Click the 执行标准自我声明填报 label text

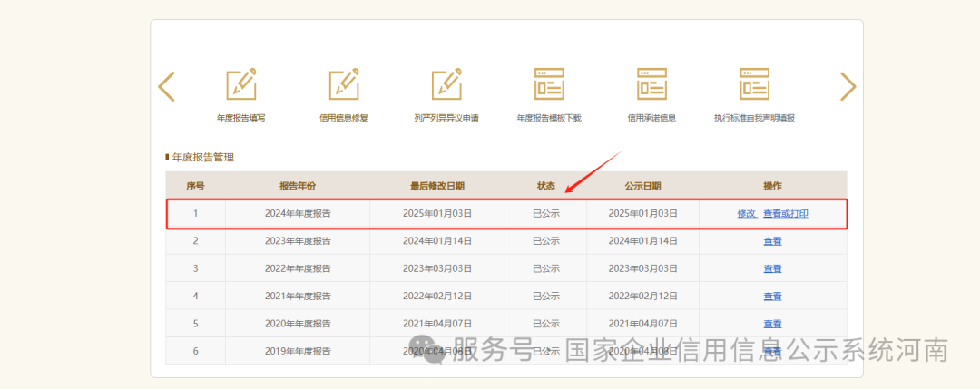[x=754, y=118]
